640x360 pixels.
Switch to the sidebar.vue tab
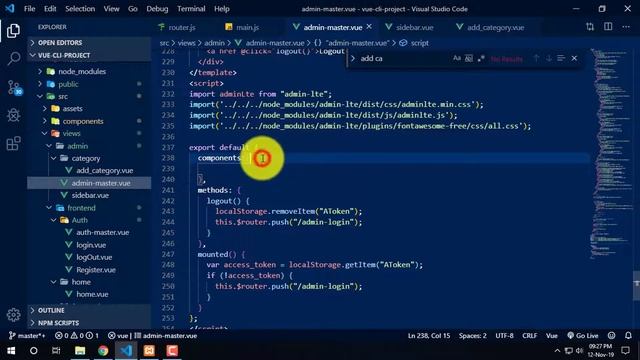click(x=414, y=27)
